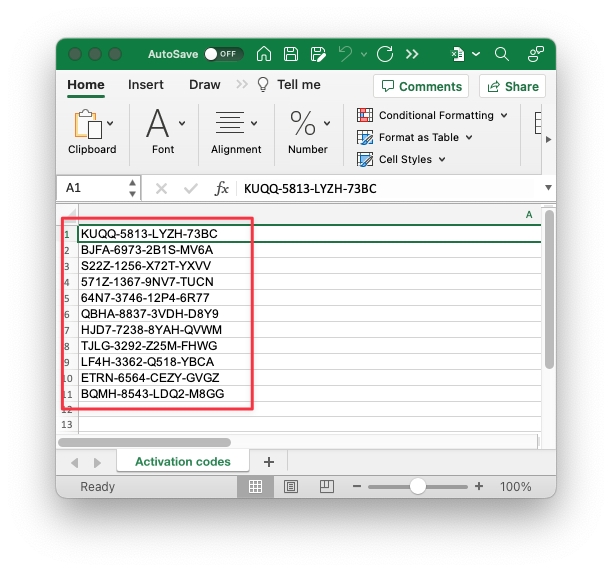This screenshot has height=572, width=612.
Task: Switch to Page Layout view
Action: pyautogui.click(x=291, y=487)
